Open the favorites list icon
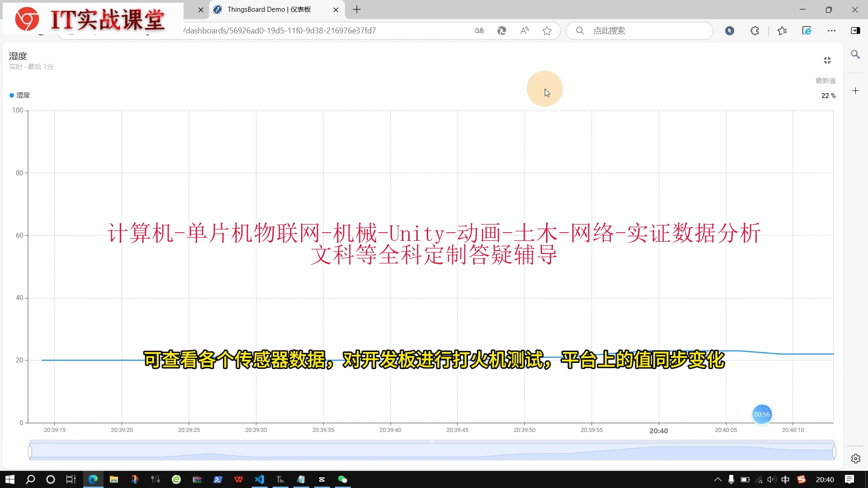This screenshot has width=868, height=488. pyautogui.click(x=782, y=31)
